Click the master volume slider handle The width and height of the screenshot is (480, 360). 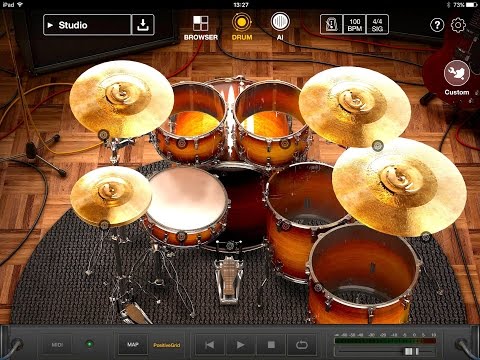[411, 351]
